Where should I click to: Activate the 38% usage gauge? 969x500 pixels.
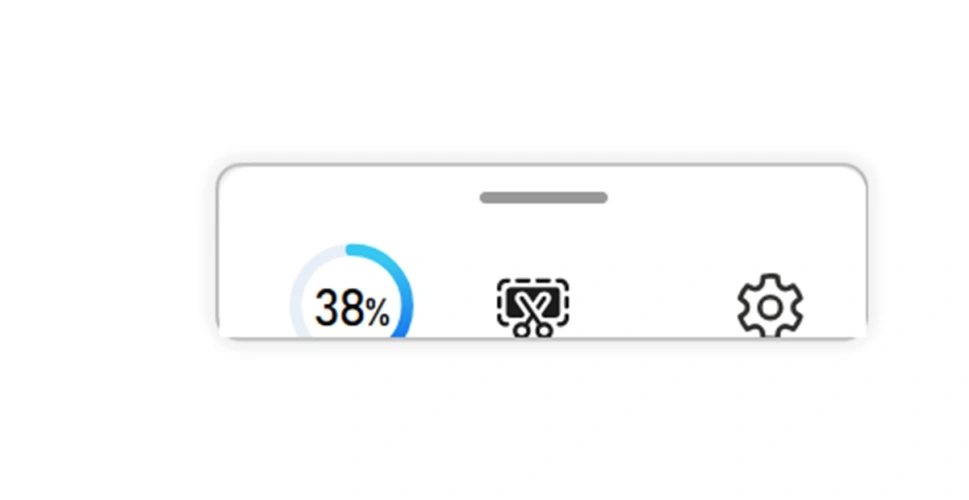tap(352, 291)
